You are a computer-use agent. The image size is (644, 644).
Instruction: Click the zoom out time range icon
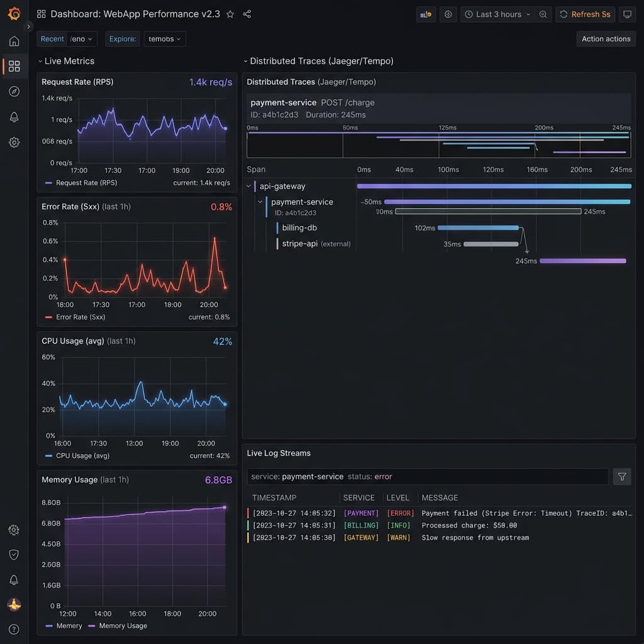tap(543, 14)
